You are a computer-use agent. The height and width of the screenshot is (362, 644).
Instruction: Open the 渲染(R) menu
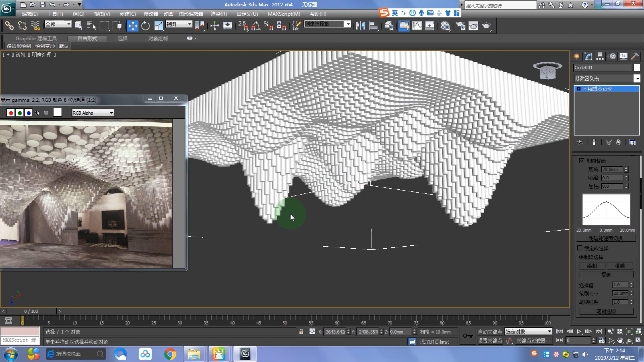(219, 14)
